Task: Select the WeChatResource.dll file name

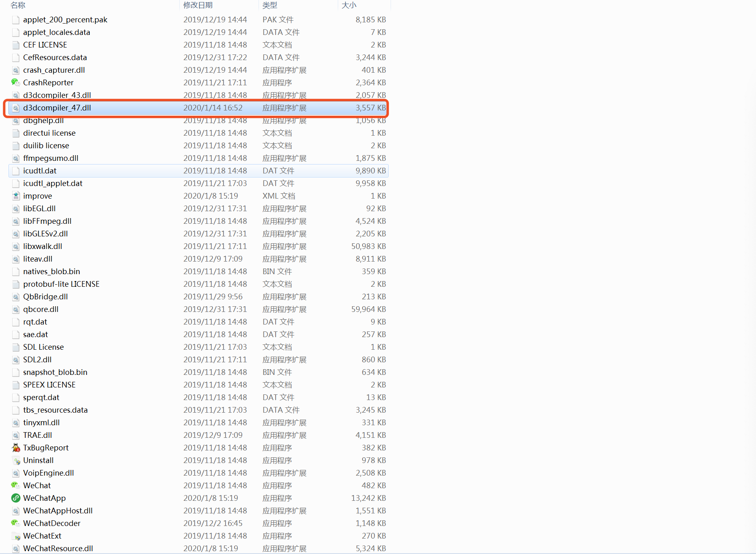Action: click(58, 548)
